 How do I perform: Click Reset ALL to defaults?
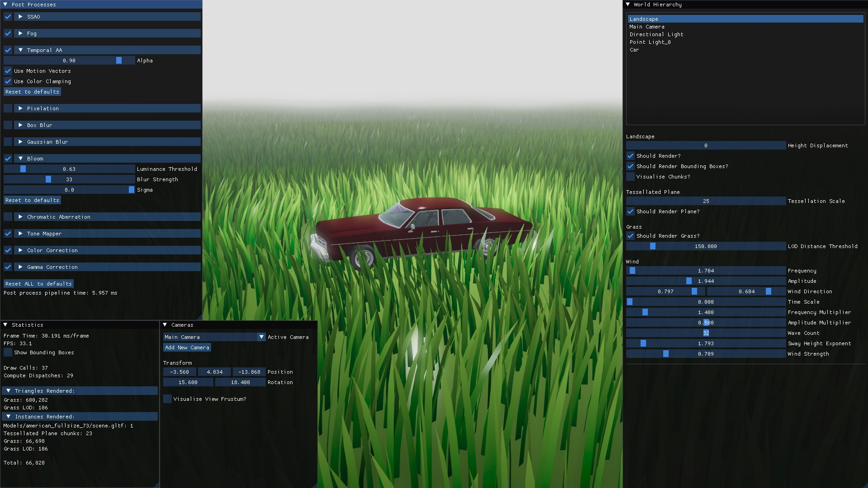pos(38,283)
